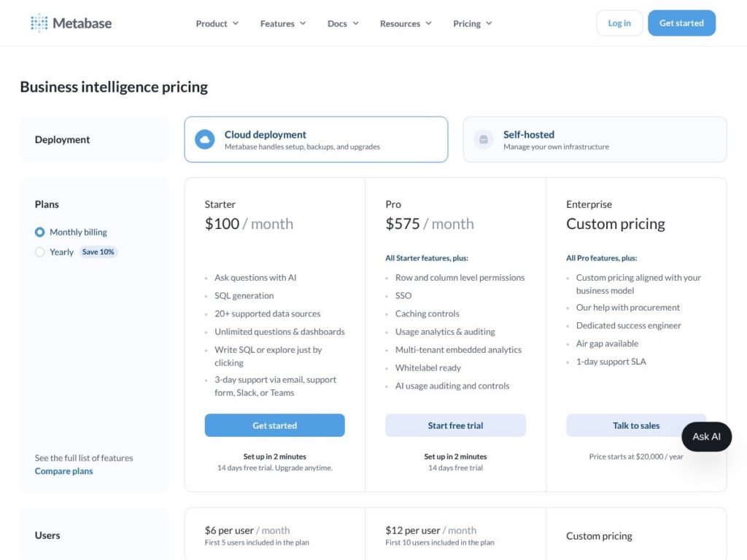Open the Pricing menu

(473, 23)
